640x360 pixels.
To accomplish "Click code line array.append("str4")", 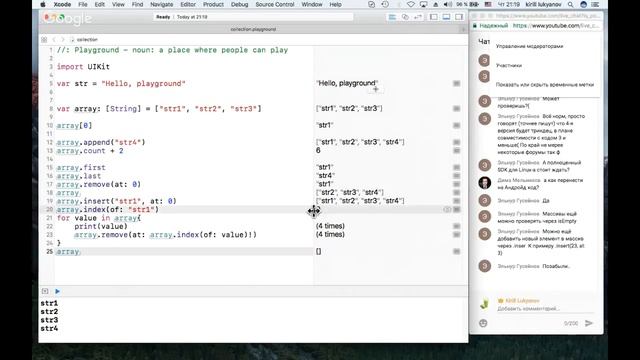I will (x=101, y=142).
